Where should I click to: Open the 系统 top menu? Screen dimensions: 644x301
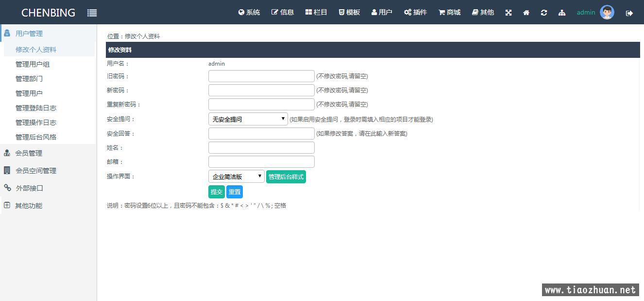[249, 12]
